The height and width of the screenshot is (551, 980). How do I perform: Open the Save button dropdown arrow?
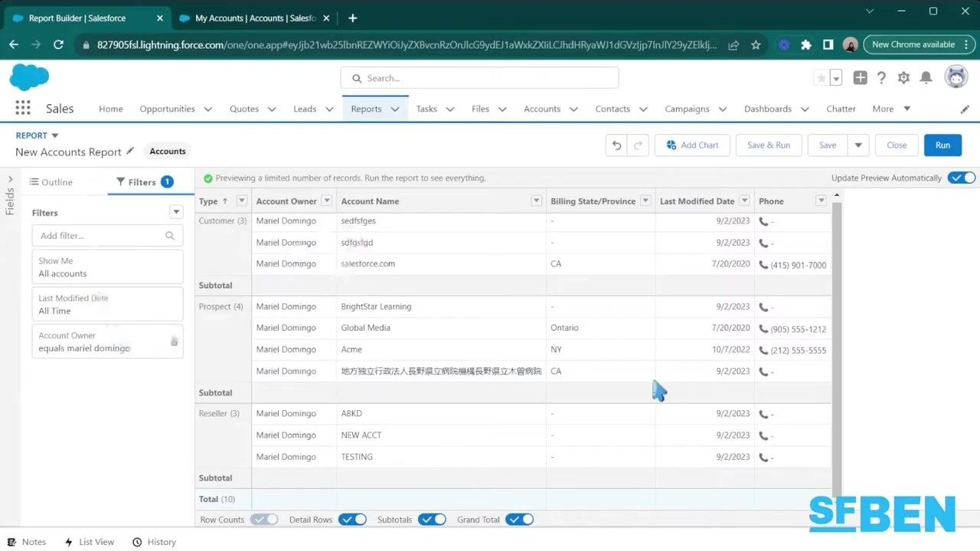858,145
